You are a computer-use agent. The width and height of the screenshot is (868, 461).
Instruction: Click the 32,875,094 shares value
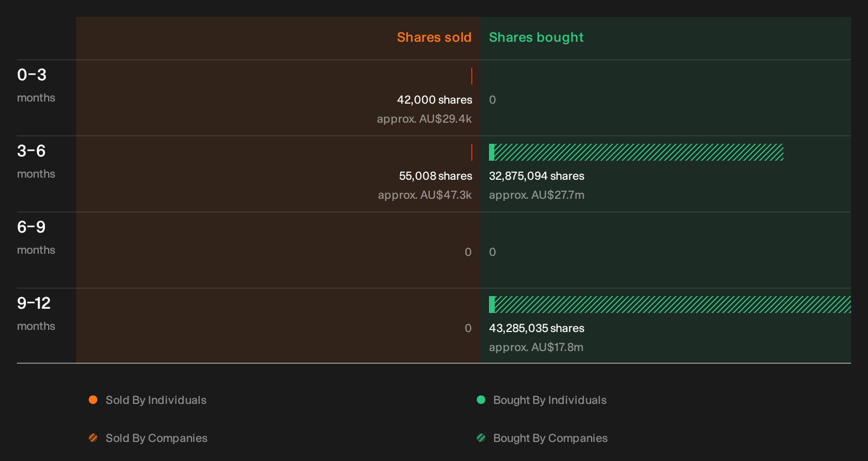coord(537,176)
